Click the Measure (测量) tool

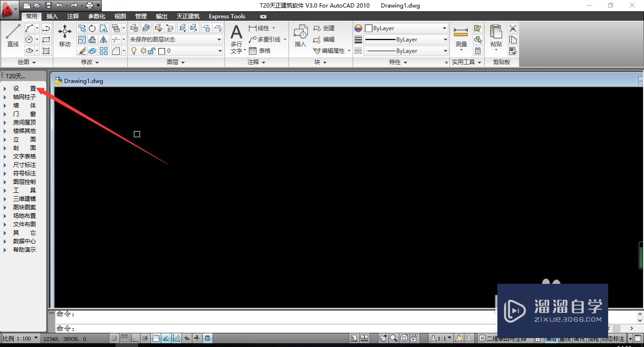pos(461,38)
